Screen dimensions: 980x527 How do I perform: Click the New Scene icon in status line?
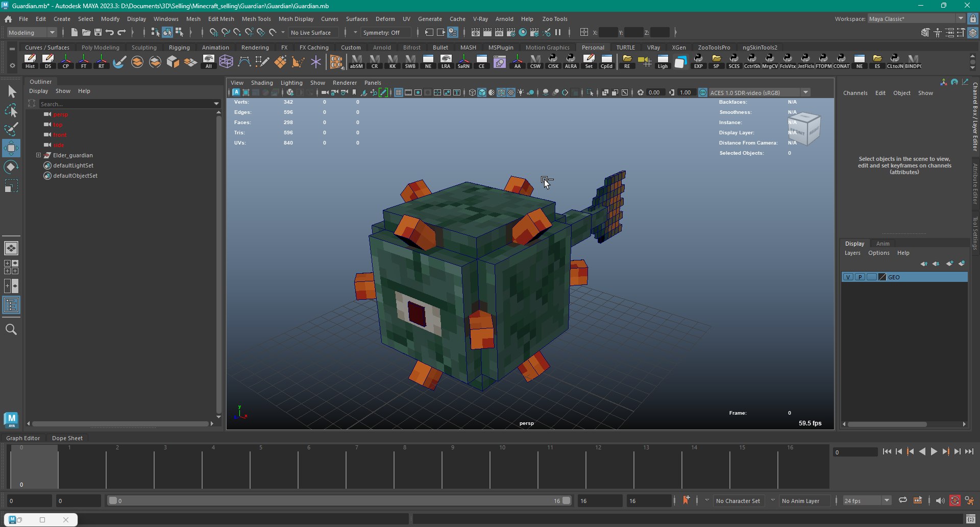75,33
